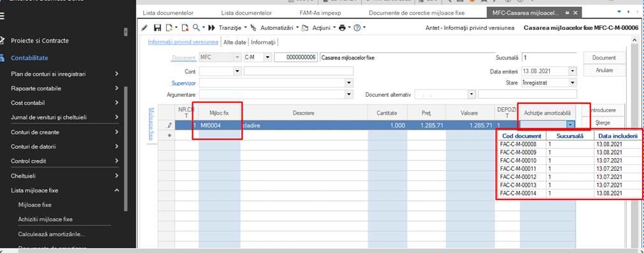The width and height of the screenshot is (644, 253).
Task: Open the Supervizor dropdown arrow
Action: pos(348,83)
